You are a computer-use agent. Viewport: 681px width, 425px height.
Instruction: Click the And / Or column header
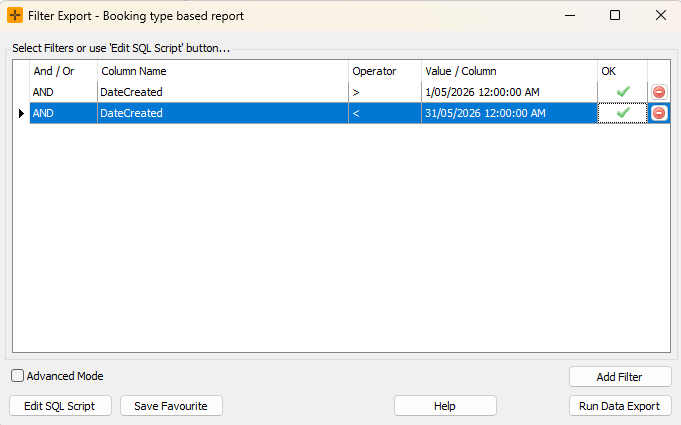coord(63,71)
